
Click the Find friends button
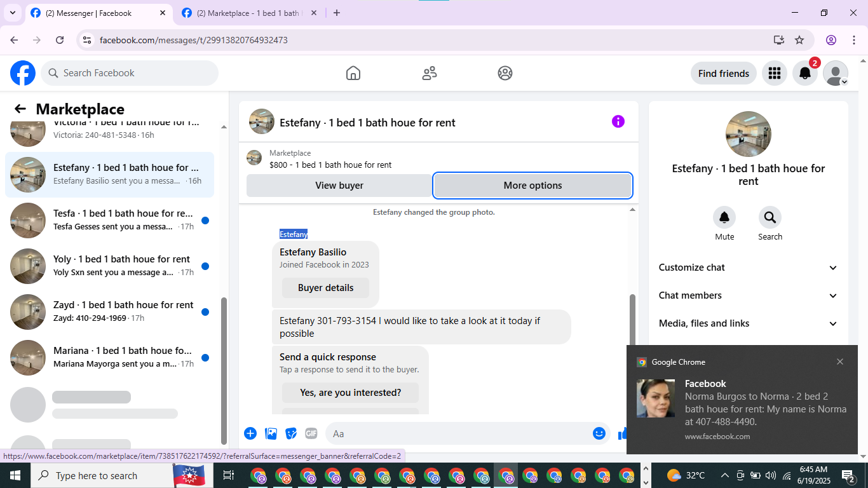(723, 73)
